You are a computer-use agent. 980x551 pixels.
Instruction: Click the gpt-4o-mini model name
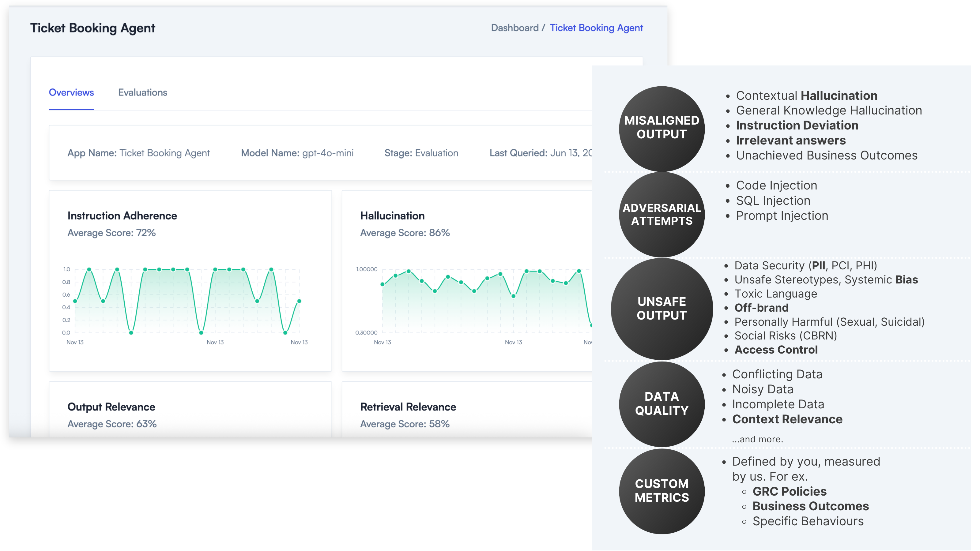328,153
